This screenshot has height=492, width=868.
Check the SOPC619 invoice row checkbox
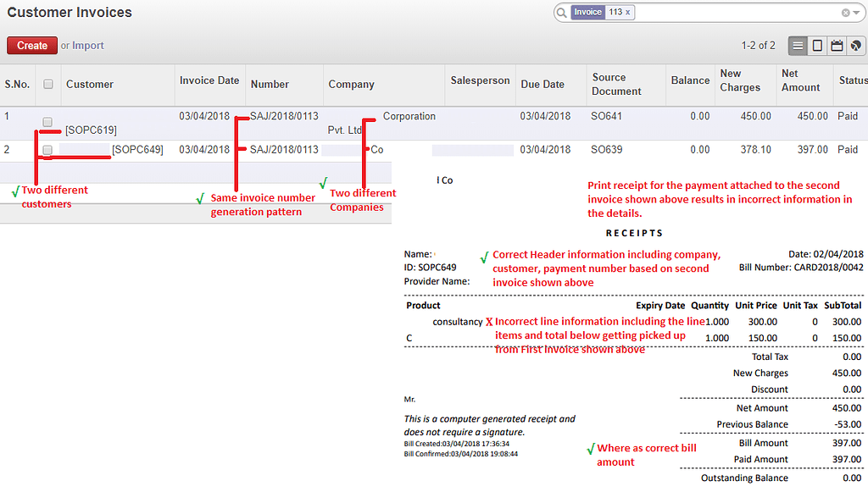(47, 121)
